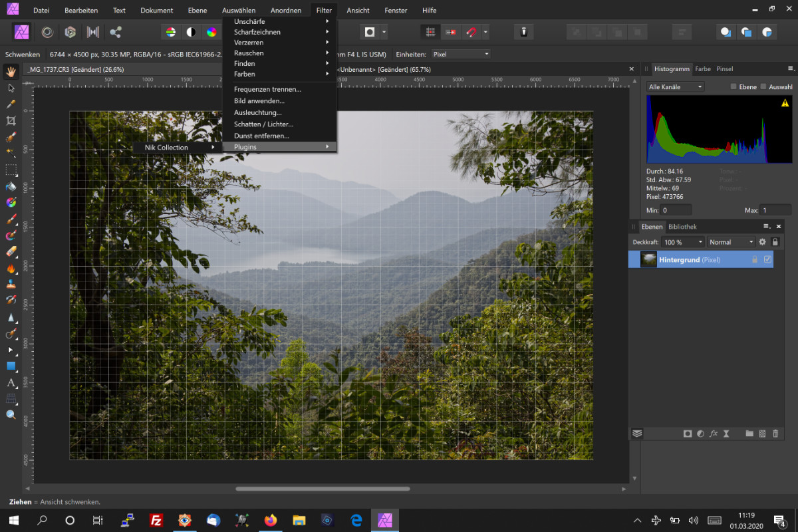Open the Normal blend mode dropdown

731,242
